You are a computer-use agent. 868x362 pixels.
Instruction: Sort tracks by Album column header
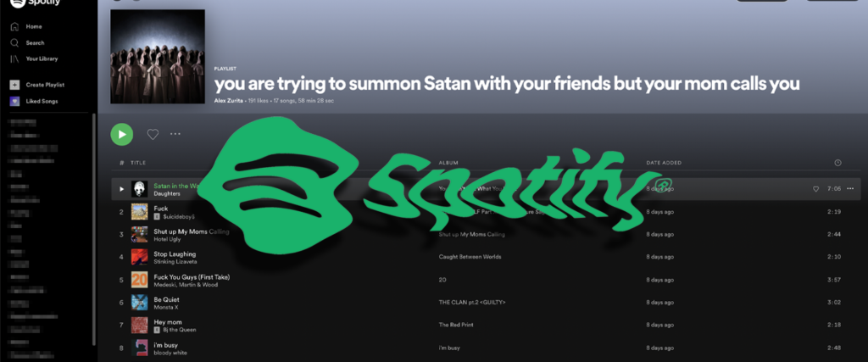(x=448, y=163)
